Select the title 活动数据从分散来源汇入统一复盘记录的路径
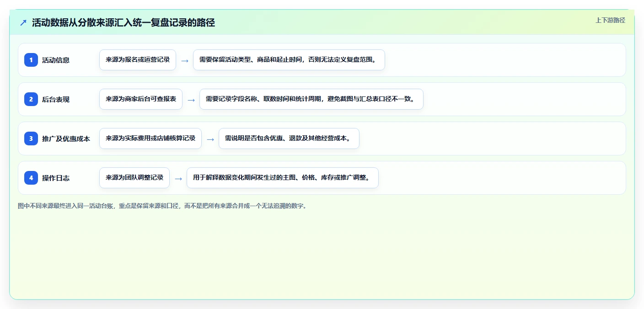Screen dimensions: 644x309 pyautogui.click(x=123, y=22)
